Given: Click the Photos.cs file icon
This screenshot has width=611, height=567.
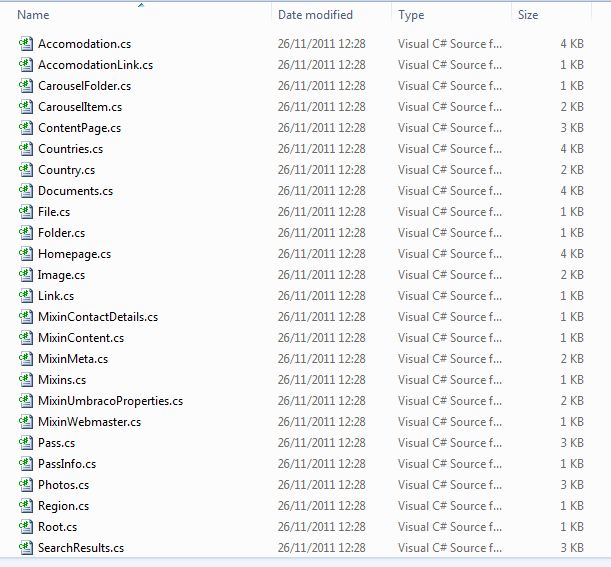Looking at the screenshot, I should coord(26,485).
